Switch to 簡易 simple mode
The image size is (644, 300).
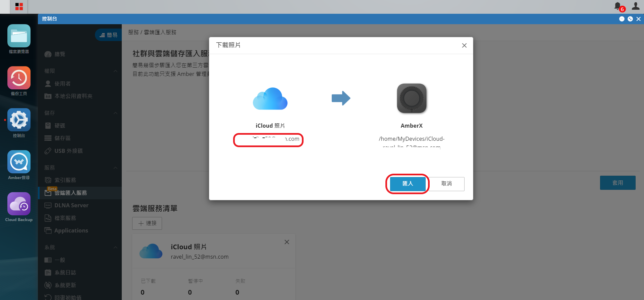click(x=108, y=35)
